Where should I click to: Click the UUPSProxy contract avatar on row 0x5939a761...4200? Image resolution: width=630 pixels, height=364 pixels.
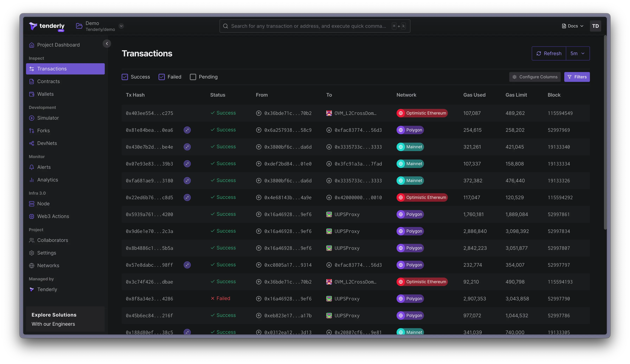pos(329,214)
